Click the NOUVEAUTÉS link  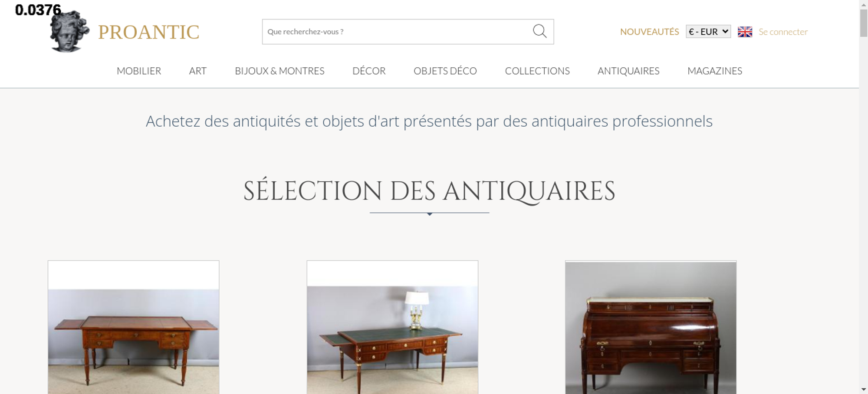pos(649,32)
